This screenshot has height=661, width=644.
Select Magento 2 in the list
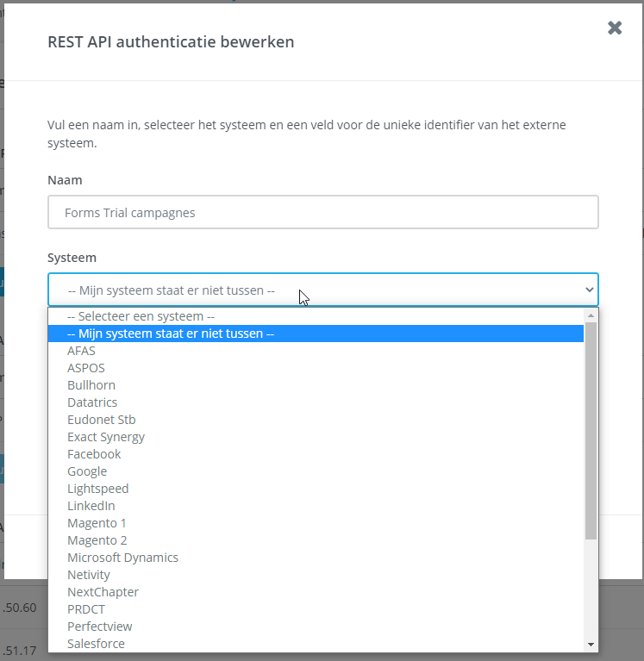point(97,540)
